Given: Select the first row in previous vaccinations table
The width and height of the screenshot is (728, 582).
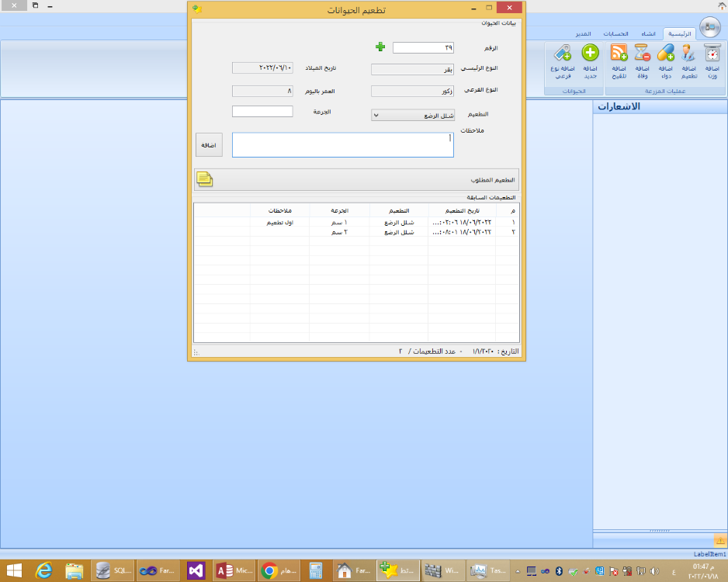Looking at the screenshot, I should coord(357,222).
